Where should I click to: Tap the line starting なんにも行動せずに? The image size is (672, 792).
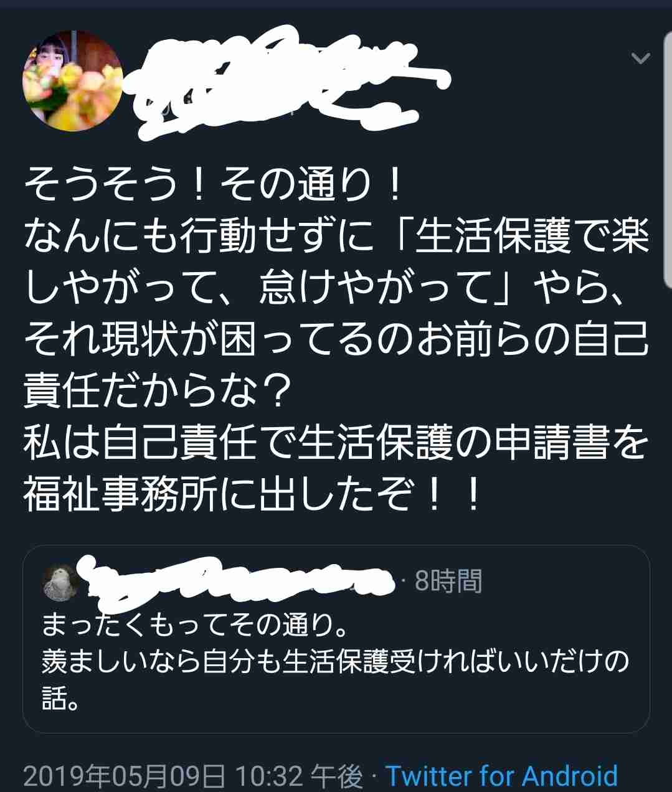[336, 237]
